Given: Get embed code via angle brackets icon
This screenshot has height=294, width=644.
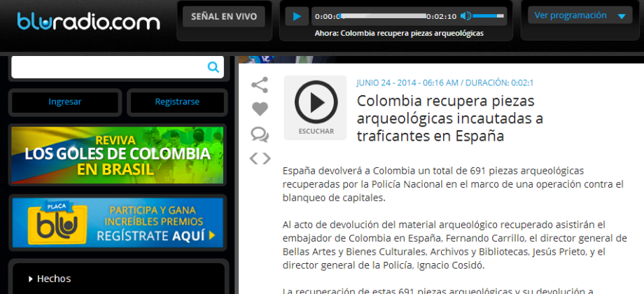Looking at the screenshot, I should click(260, 158).
